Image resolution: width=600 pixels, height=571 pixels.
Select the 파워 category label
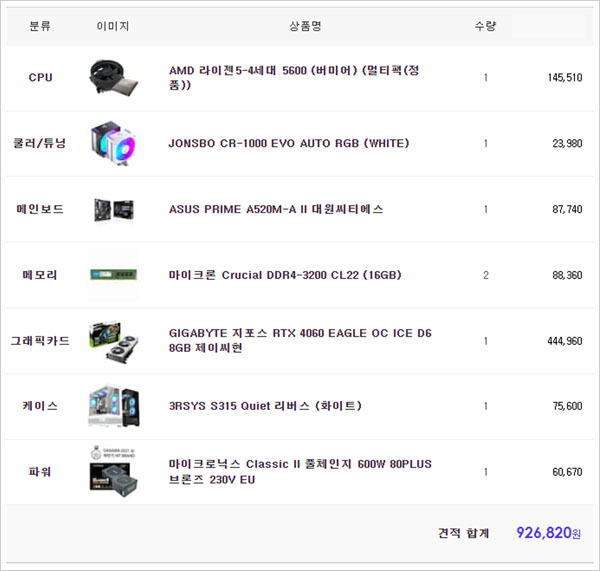[40, 472]
